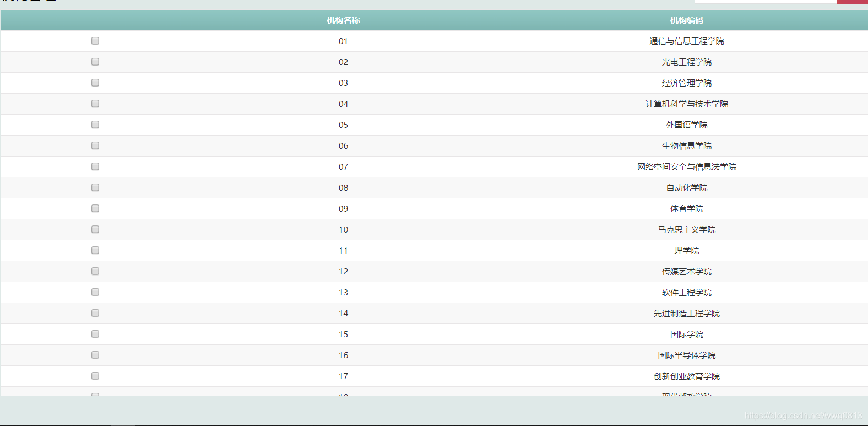868x426 pixels.
Task: Check the box for row 14
Action: point(95,313)
